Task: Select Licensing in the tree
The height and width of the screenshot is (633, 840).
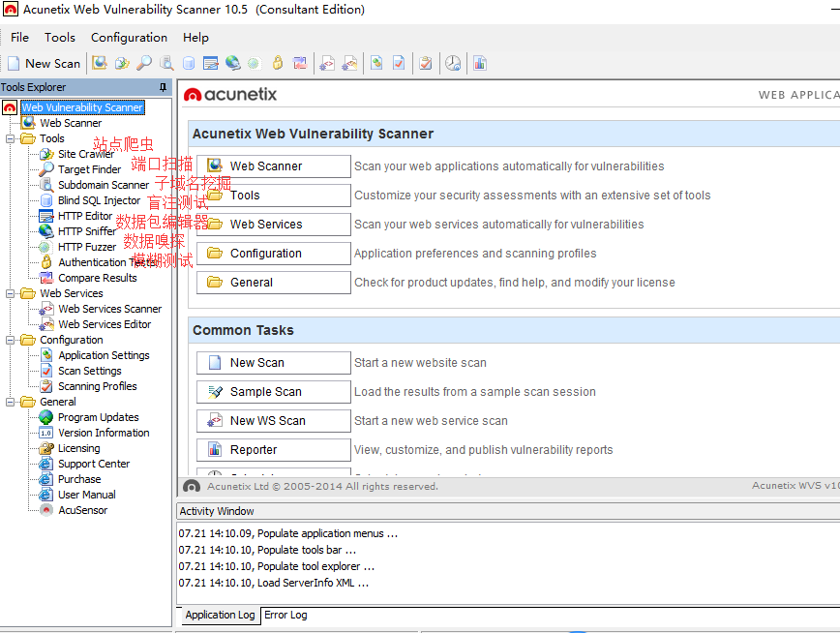Action: tap(78, 449)
